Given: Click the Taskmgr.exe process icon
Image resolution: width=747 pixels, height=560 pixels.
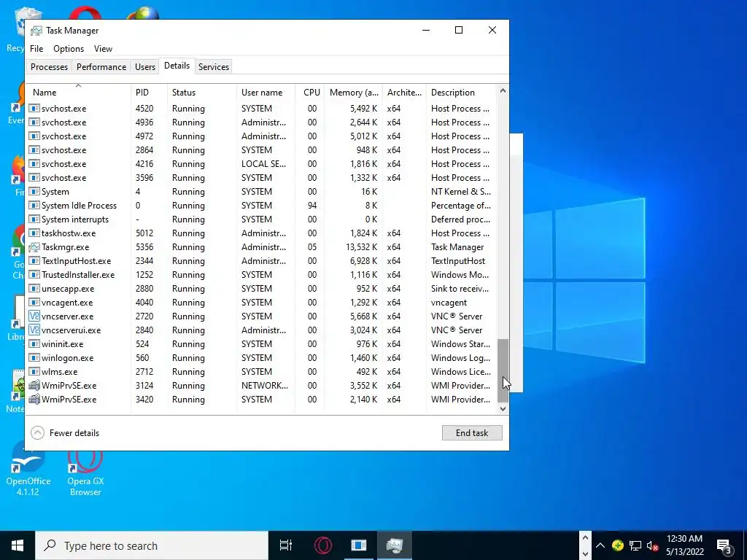Looking at the screenshot, I should click(34, 247).
